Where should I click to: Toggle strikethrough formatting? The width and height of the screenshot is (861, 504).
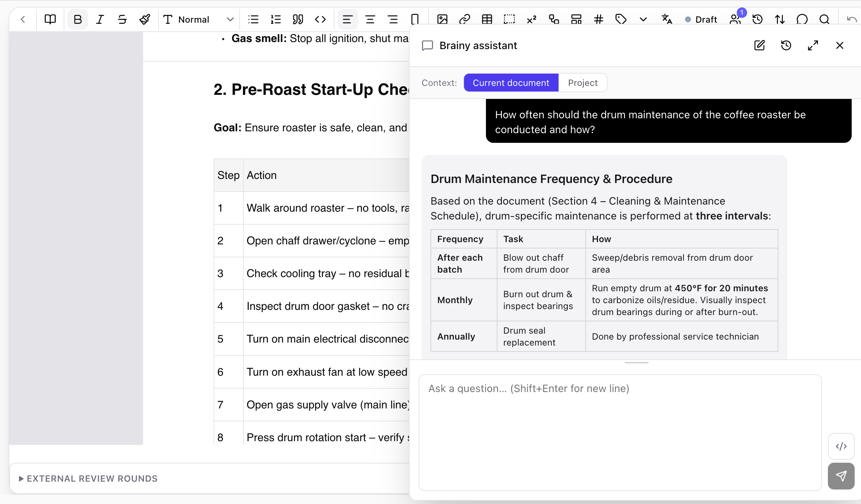point(122,19)
